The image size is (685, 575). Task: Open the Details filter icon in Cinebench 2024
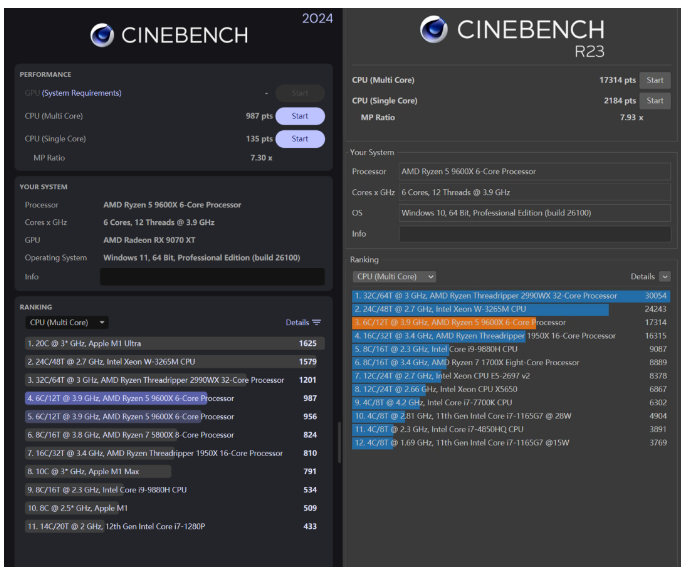[x=317, y=323]
